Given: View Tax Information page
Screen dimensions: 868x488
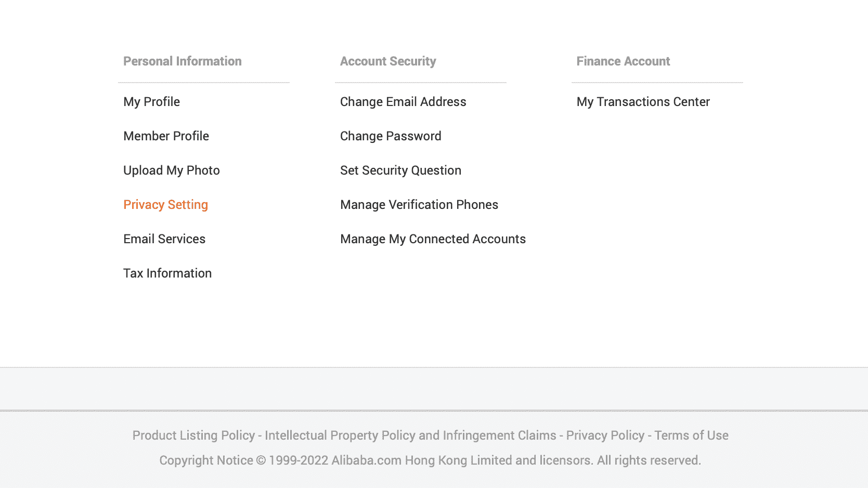Looking at the screenshot, I should (167, 273).
